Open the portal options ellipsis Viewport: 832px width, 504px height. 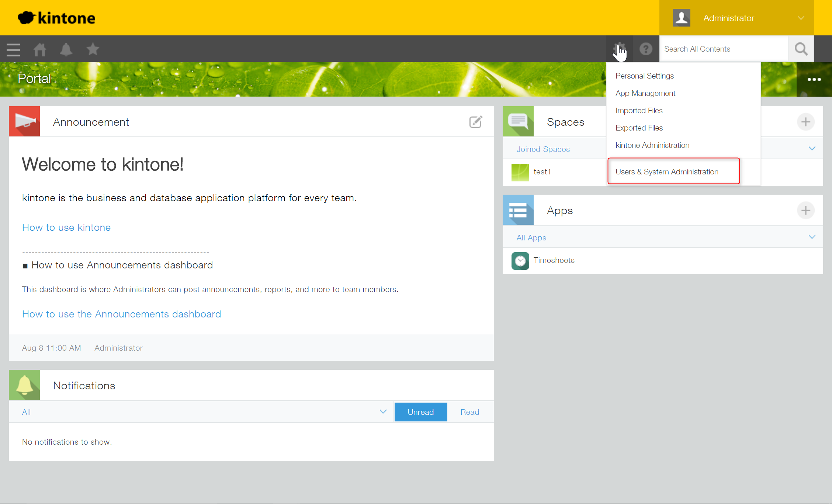[814, 79]
